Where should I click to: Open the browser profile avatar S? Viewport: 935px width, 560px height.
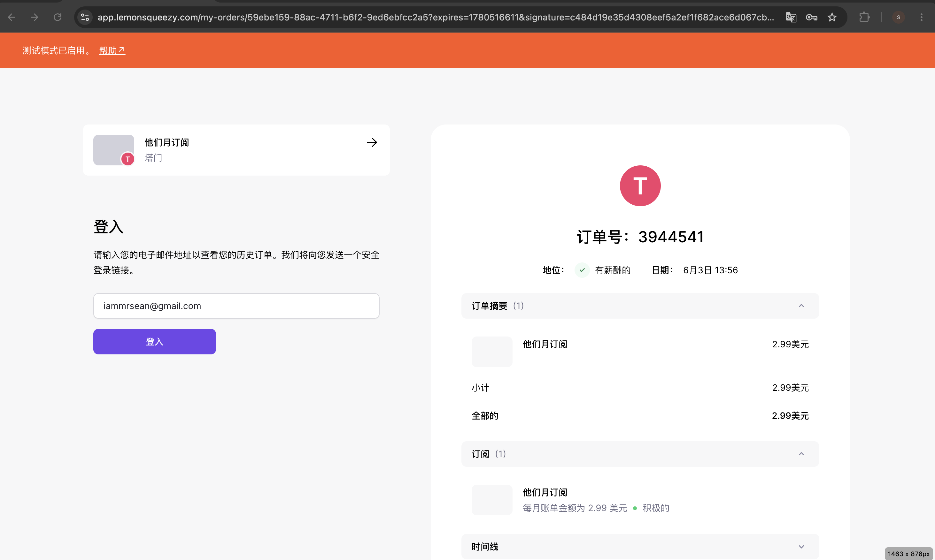click(x=898, y=17)
